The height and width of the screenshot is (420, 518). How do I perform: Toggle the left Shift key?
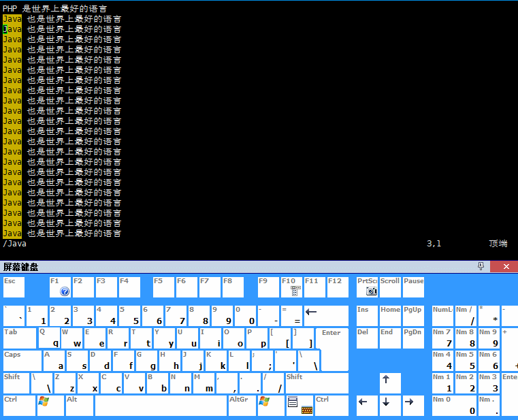[16, 383]
